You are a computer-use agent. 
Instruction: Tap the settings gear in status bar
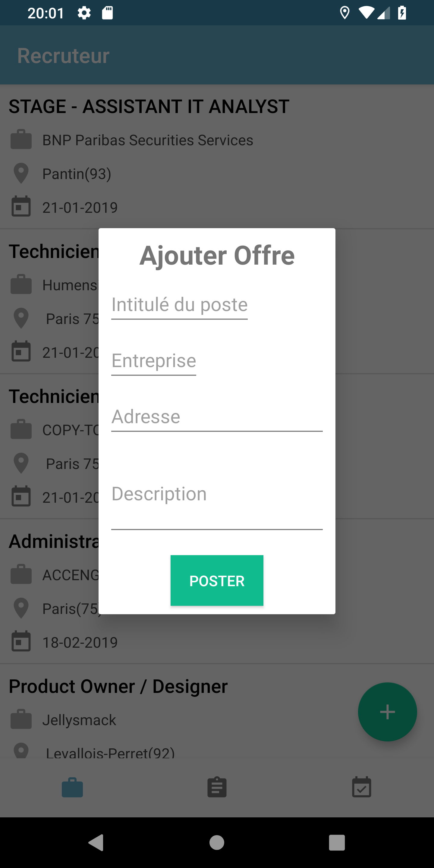point(84,13)
